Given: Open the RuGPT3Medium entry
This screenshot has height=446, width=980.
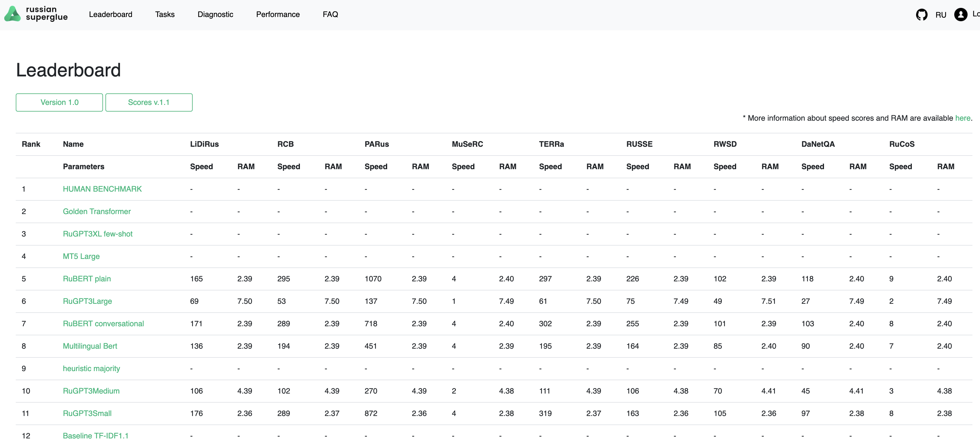Looking at the screenshot, I should pyautogui.click(x=91, y=391).
